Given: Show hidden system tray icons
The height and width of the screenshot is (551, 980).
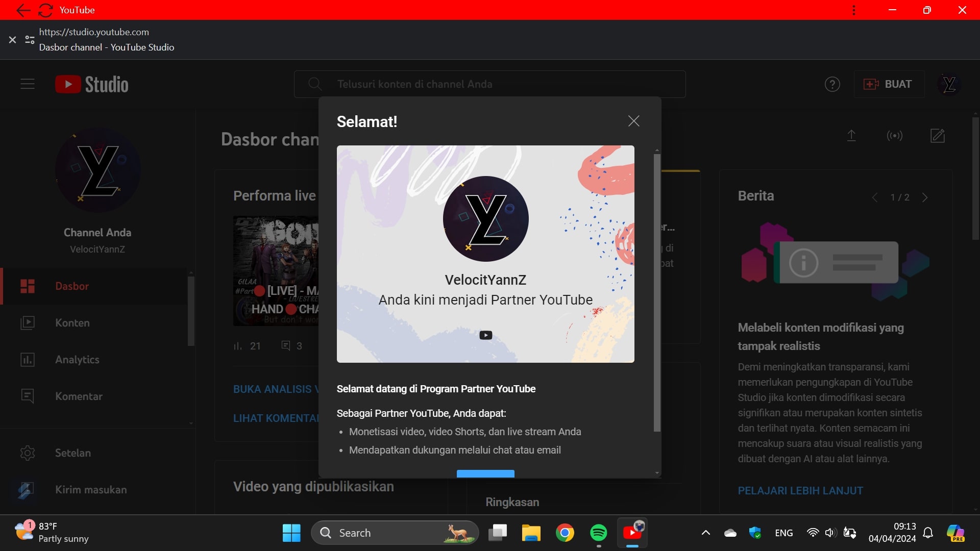Looking at the screenshot, I should pos(705,533).
